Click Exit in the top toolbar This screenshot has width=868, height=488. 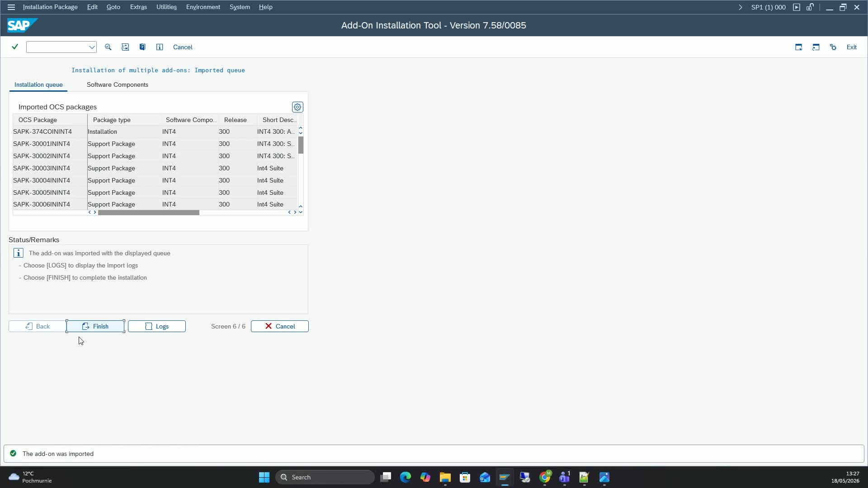(x=852, y=47)
